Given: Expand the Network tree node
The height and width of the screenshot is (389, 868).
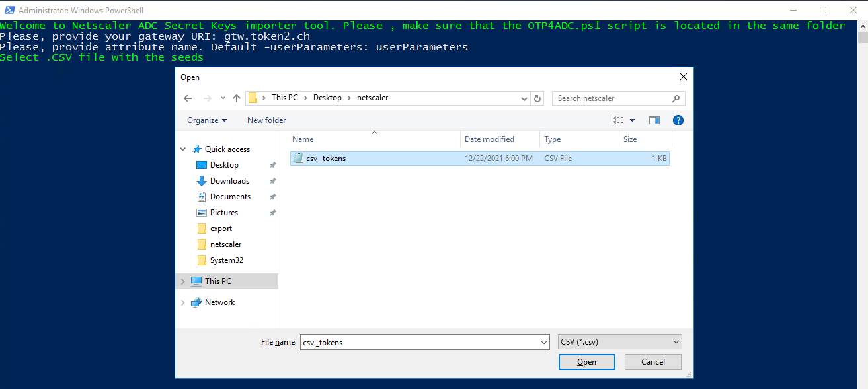Looking at the screenshot, I should [183, 302].
